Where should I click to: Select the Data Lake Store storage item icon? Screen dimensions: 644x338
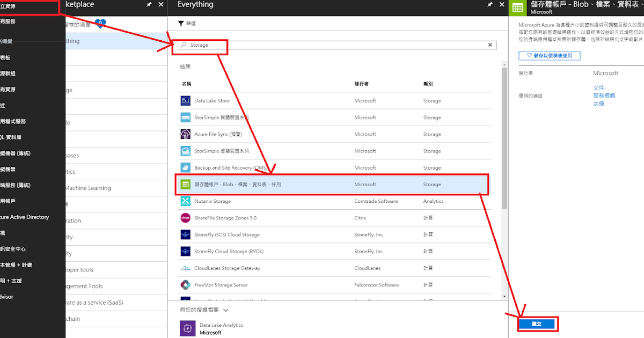(x=186, y=100)
